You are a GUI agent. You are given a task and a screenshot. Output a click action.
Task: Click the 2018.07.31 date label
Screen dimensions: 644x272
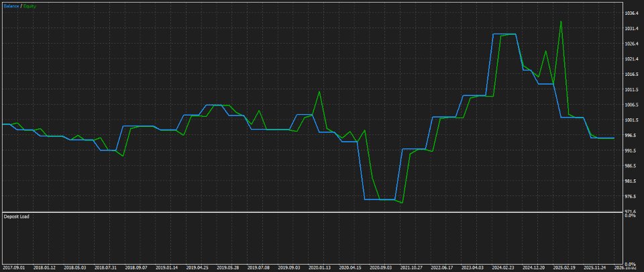click(x=105, y=267)
